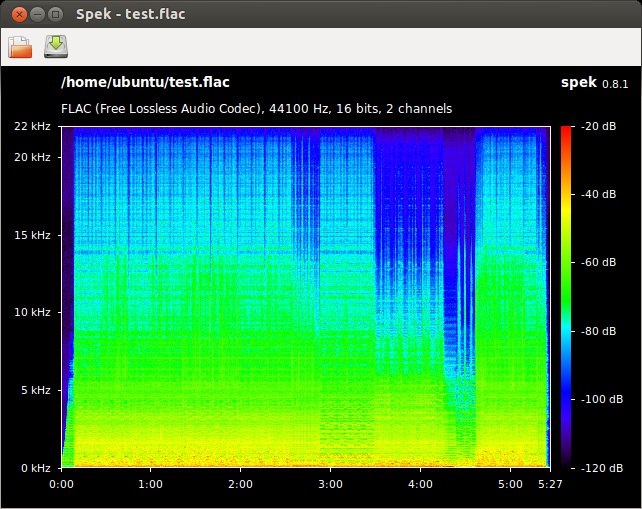Click the -20 dB scale label

pos(598,126)
